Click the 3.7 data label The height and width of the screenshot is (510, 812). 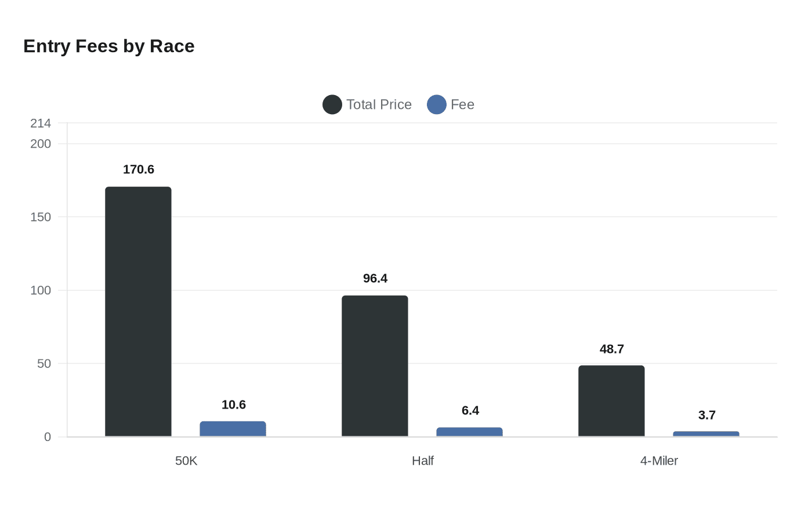click(707, 416)
